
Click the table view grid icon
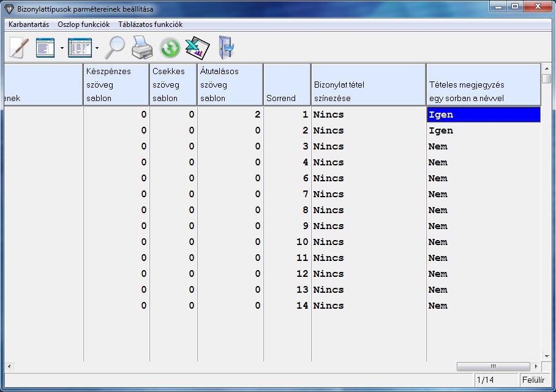(80, 47)
